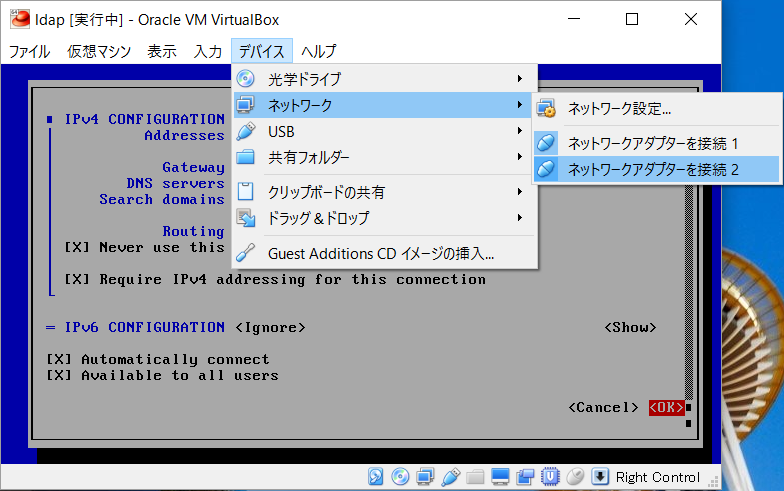Screen dimensions: 784x491
Task: Click the 'Gateway' field label
Action: 193,167
